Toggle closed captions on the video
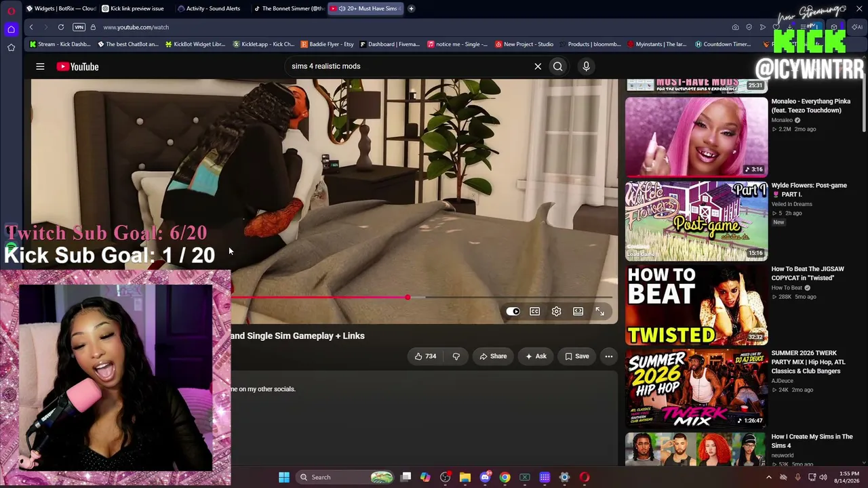 [535, 312]
